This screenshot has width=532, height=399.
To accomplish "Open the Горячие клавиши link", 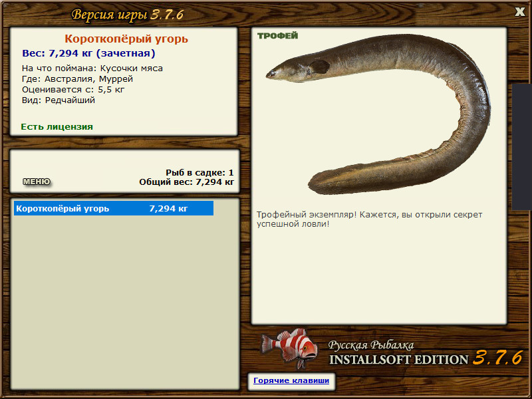I will pos(291,380).
